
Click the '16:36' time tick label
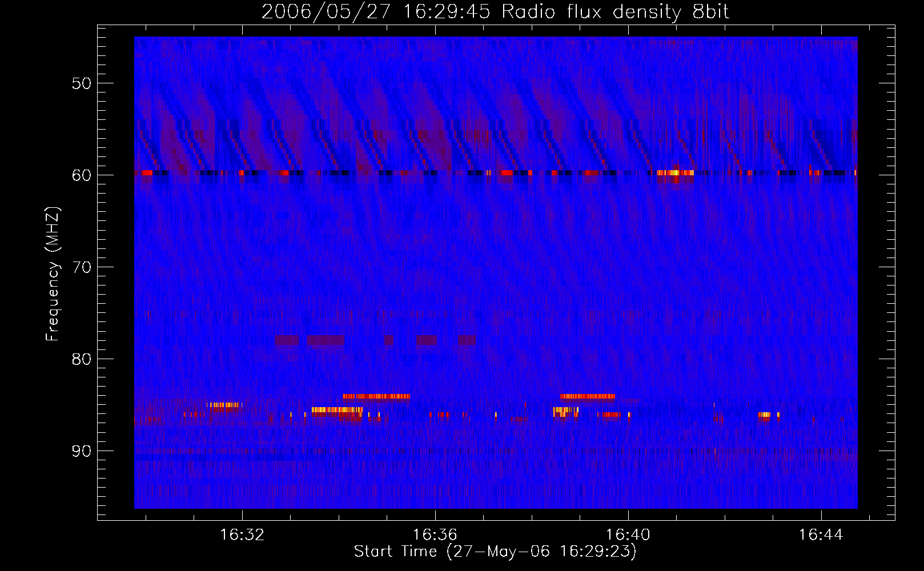coord(435,535)
